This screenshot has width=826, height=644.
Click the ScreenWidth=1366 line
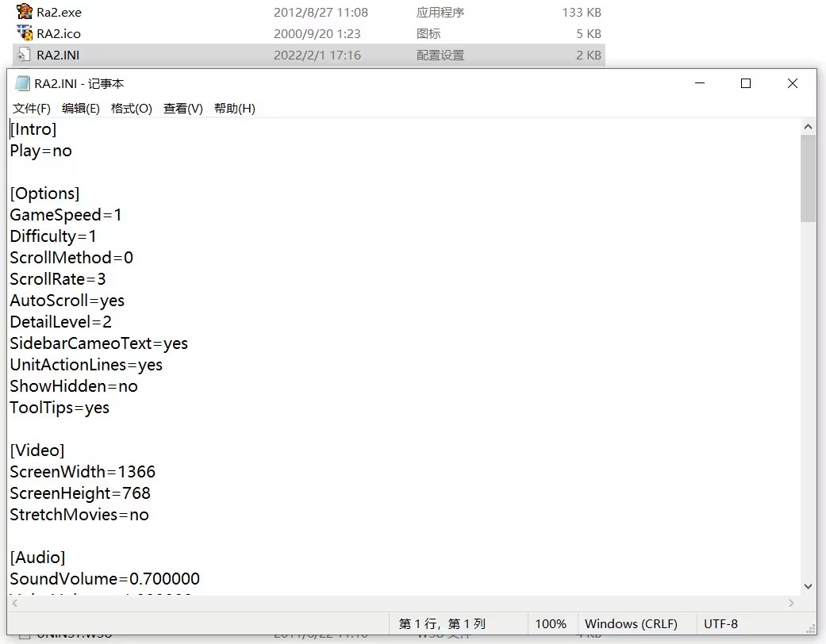[x=83, y=472]
